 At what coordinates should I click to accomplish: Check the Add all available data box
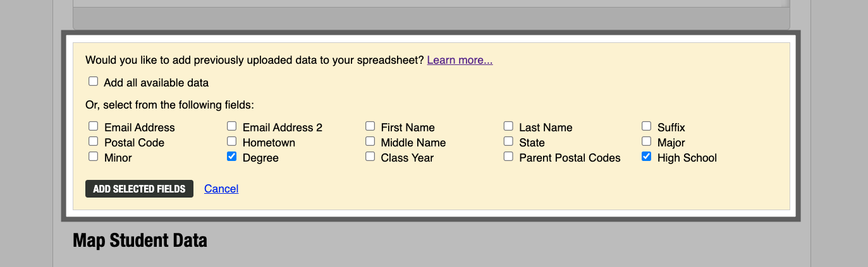point(94,81)
